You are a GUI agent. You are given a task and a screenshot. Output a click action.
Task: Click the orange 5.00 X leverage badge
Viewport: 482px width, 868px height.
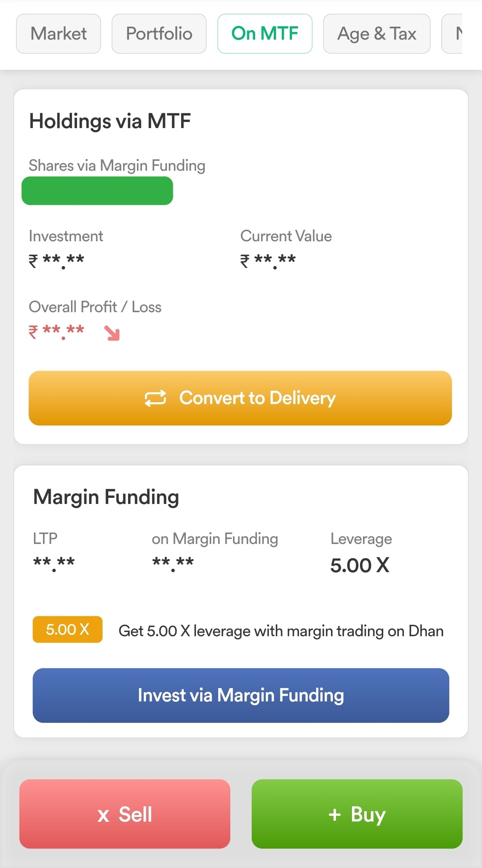(67, 629)
